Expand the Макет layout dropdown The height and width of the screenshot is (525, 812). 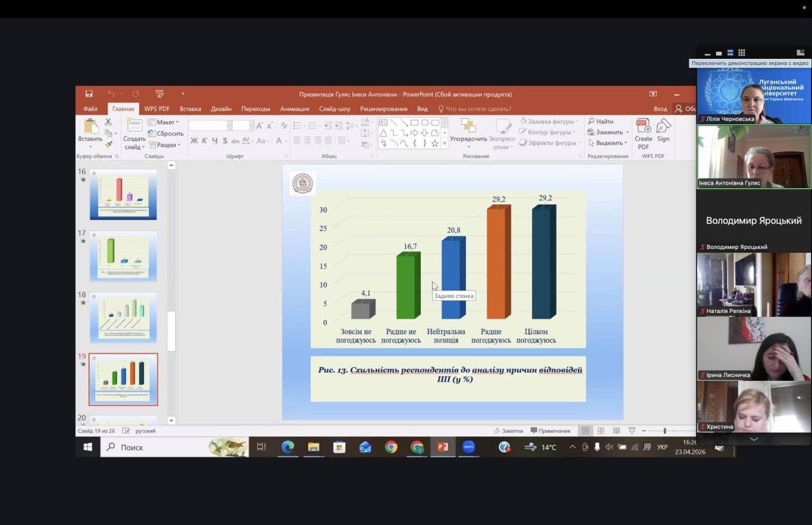click(x=164, y=122)
